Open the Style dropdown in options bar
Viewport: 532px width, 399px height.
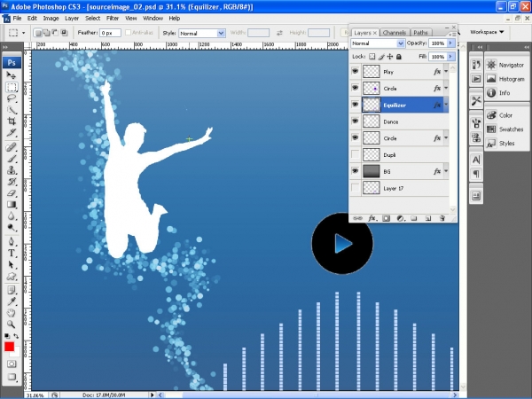point(221,34)
